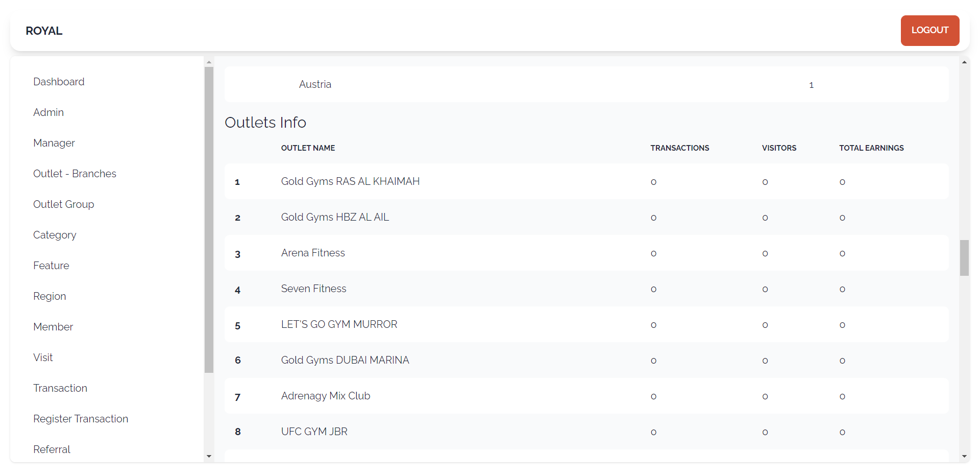Click Gold Gyms DUBAI MARINA outlet

[345, 360]
